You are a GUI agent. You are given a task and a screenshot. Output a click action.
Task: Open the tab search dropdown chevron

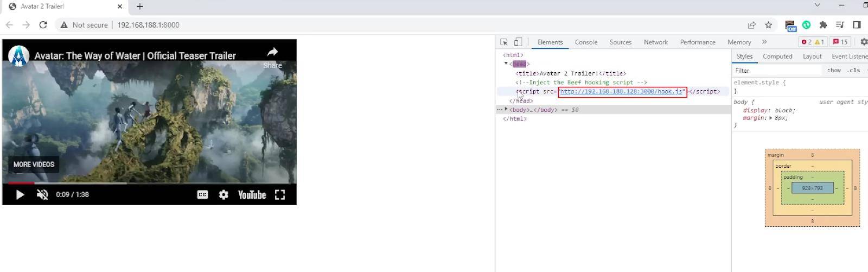817,5
